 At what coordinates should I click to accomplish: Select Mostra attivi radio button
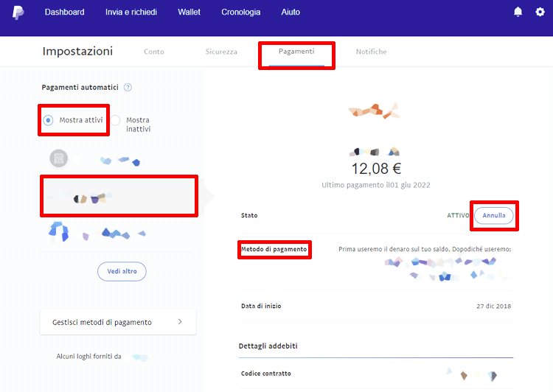(x=49, y=120)
